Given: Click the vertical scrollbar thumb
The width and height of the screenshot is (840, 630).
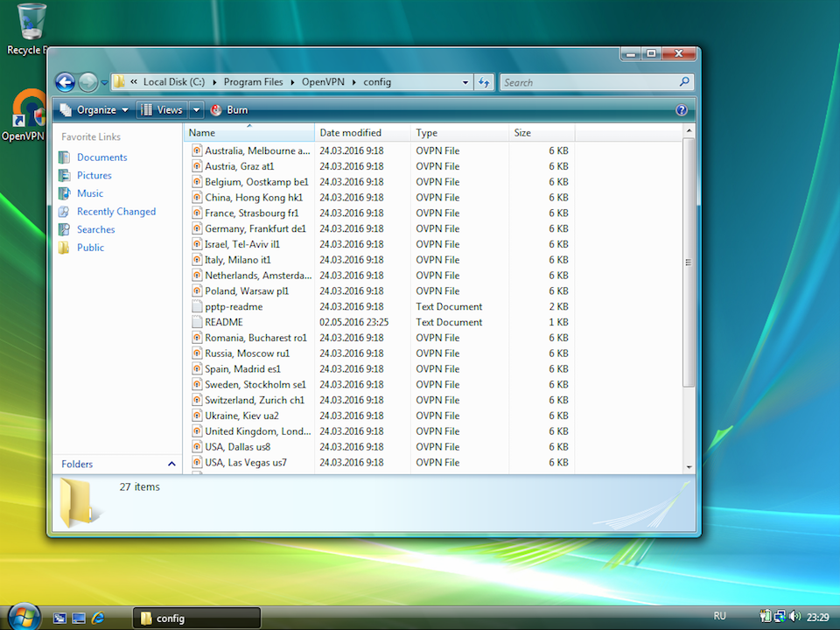Looking at the screenshot, I should coord(689,262).
